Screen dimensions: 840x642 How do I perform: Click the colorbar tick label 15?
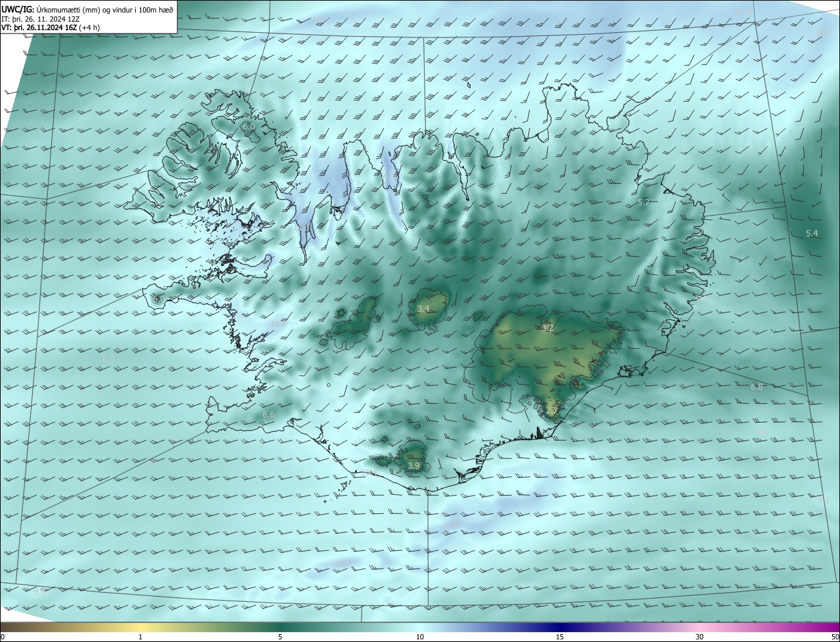pyautogui.click(x=560, y=637)
